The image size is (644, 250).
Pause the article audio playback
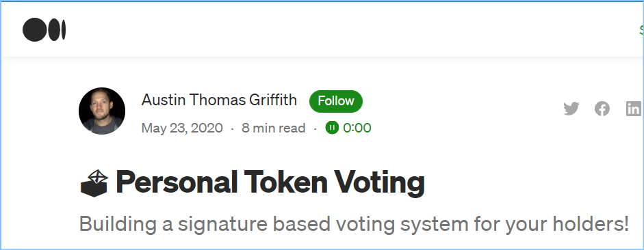click(x=332, y=128)
